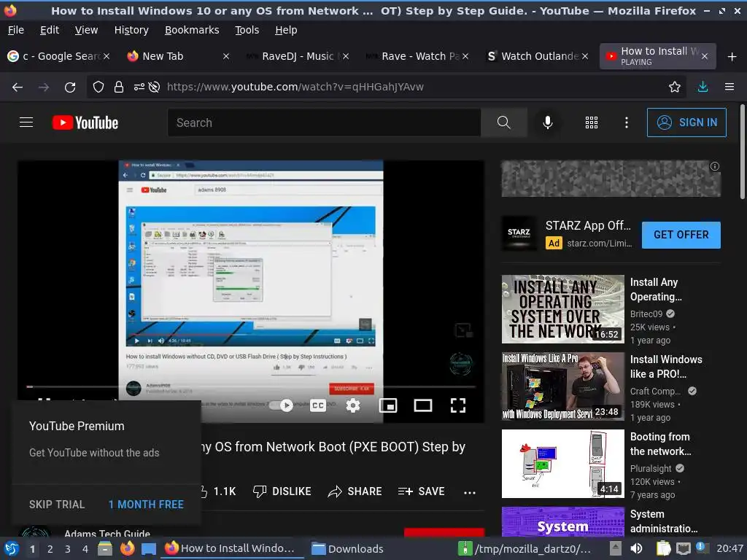Screen dimensions: 747x560
Task: Open a new browser tab with plus
Action: pos(732,57)
